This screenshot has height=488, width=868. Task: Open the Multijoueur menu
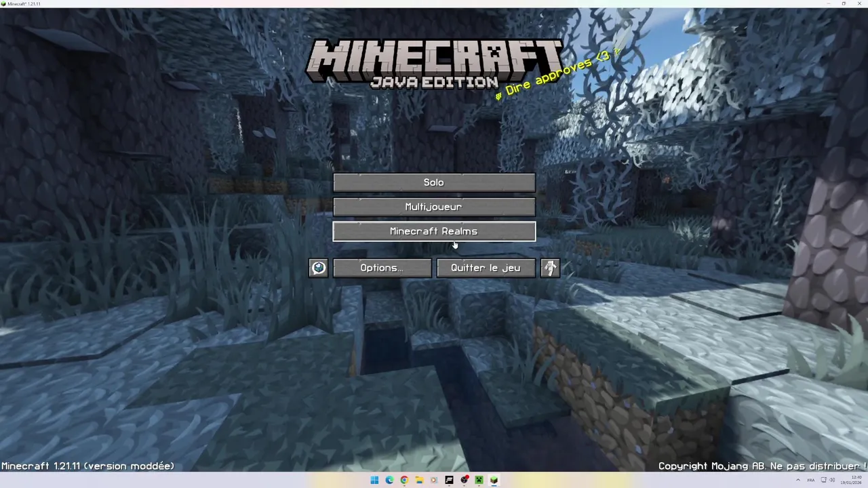point(434,207)
